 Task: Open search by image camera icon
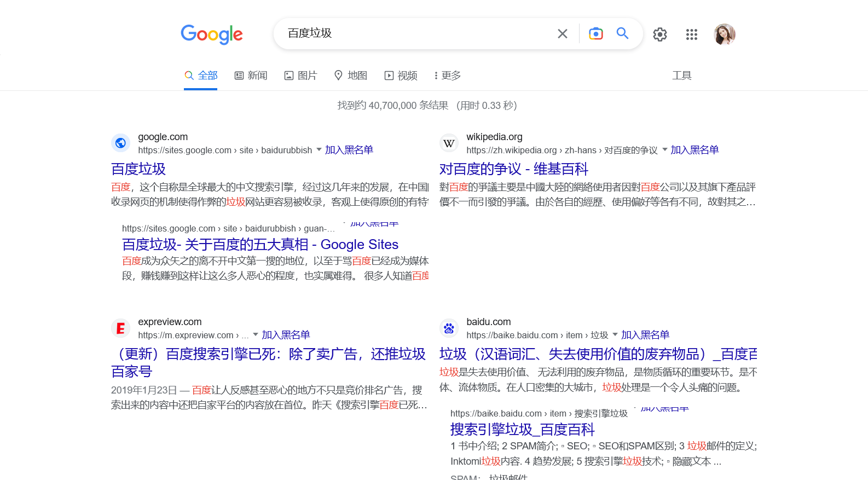pos(595,33)
